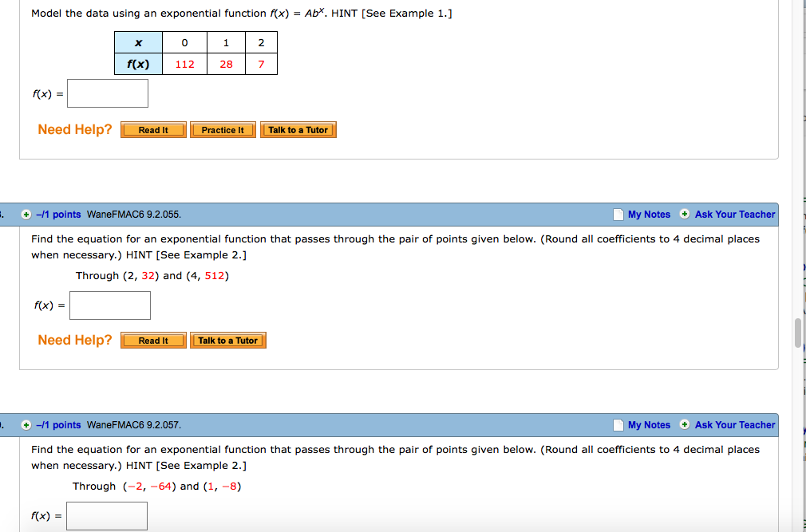Click notes page icon for 9.2.057
The height and width of the screenshot is (532, 806).
click(x=618, y=425)
